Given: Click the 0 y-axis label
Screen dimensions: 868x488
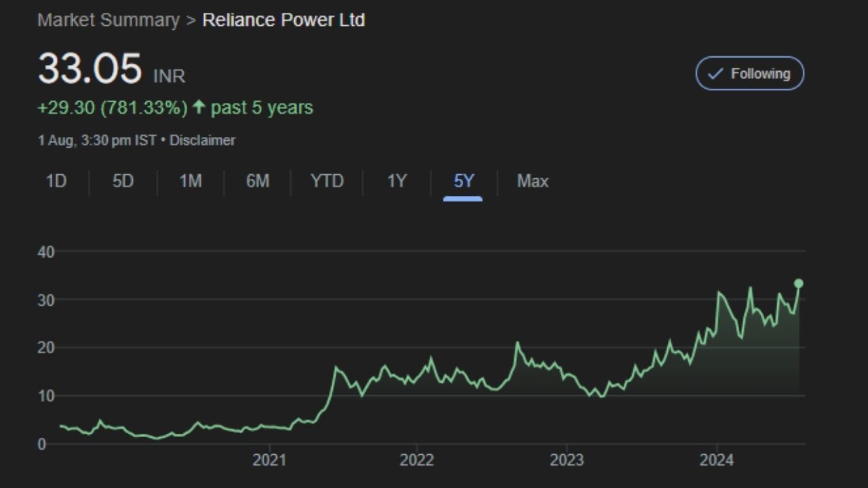Looking at the screenshot, I should pos(42,444).
